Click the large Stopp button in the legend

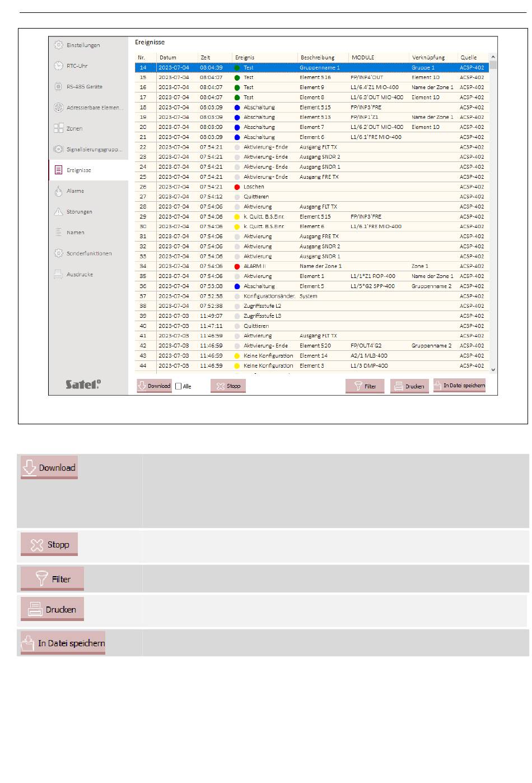(49, 545)
